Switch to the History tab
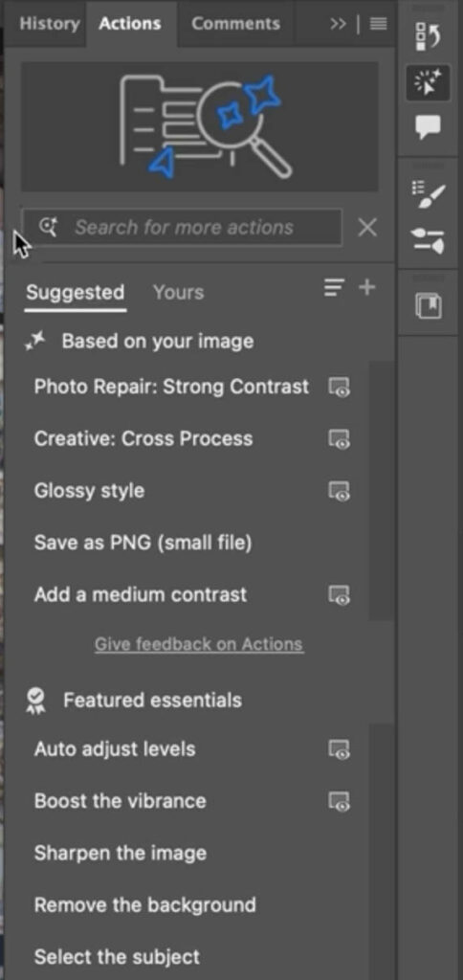Screen dimensions: 463x980 coord(50,24)
